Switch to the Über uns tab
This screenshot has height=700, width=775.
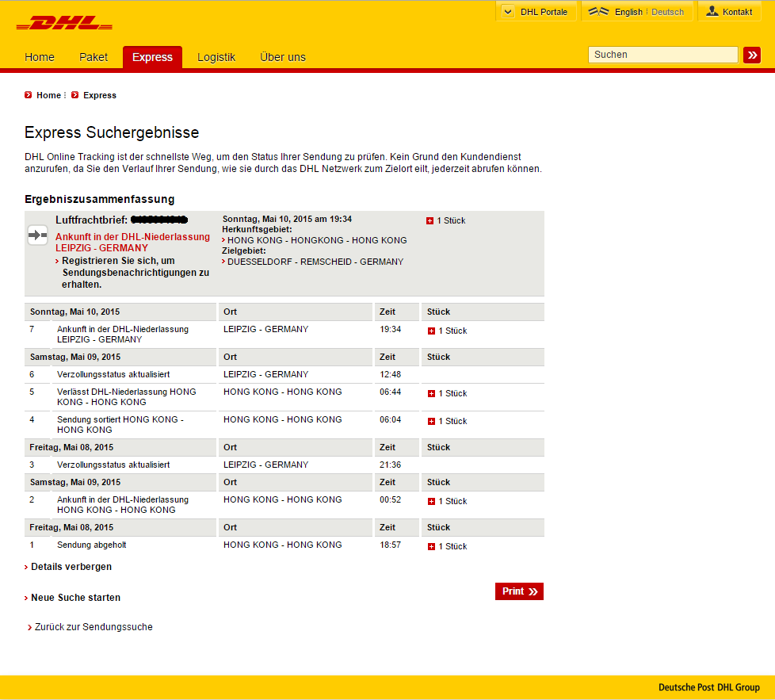click(283, 57)
